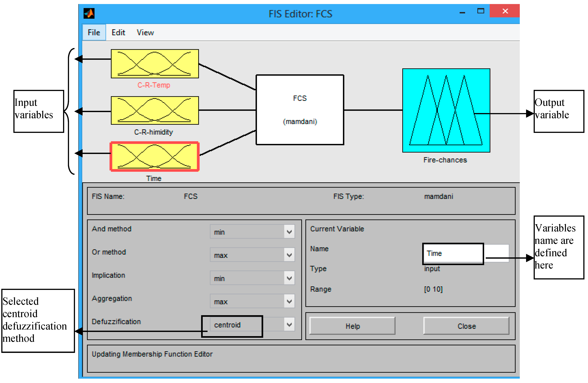Image resolution: width=588 pixels, height=383 pixels.
Task: Maximize the FIS Editor window
Action: [480, 11]
